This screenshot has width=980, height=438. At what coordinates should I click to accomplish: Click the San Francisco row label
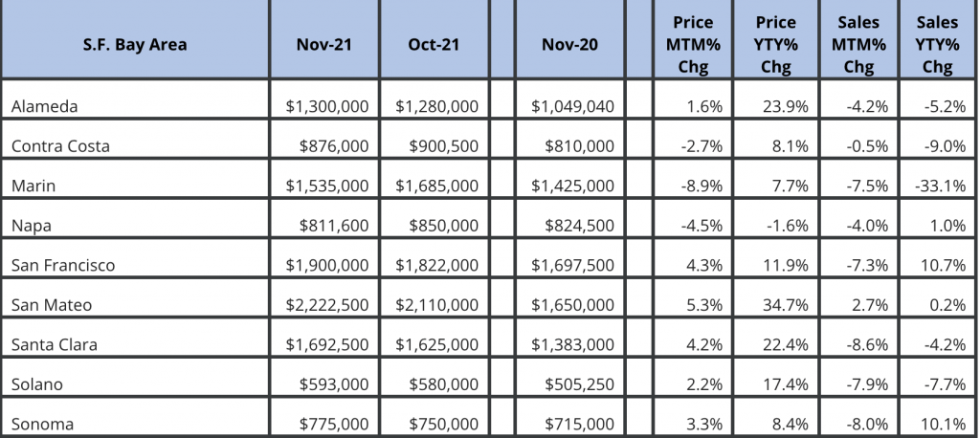63,265
